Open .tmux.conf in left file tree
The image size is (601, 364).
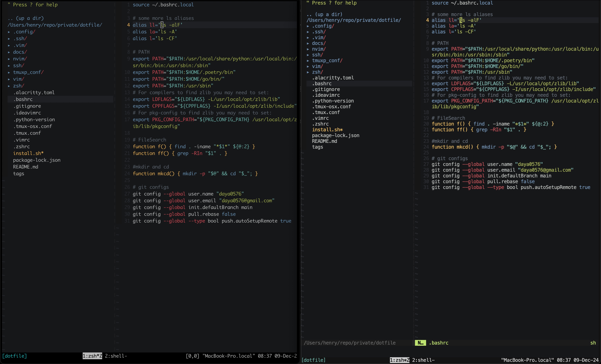[x=27, y=133]
